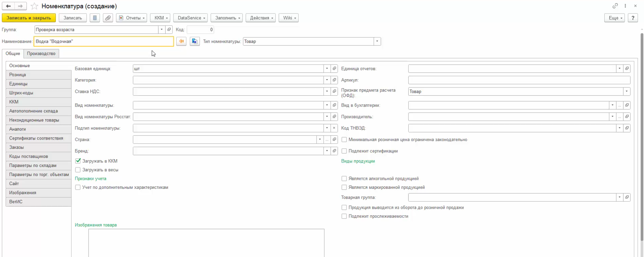Clear Подтип номенклатуры with the x icon
Viewport: 644px width, 257px height.
tap(334, 128)
